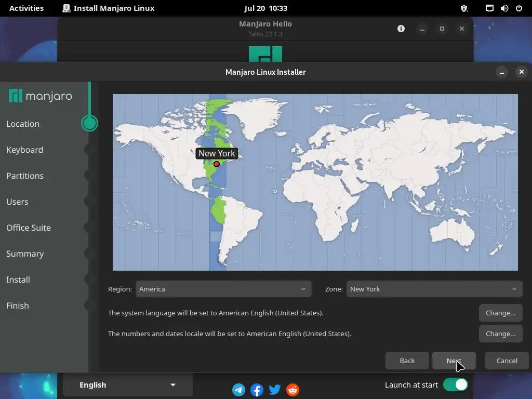Minimize the Manjaro Hello window
Screen dimensions: 532x399
click(x=422, y=29)
